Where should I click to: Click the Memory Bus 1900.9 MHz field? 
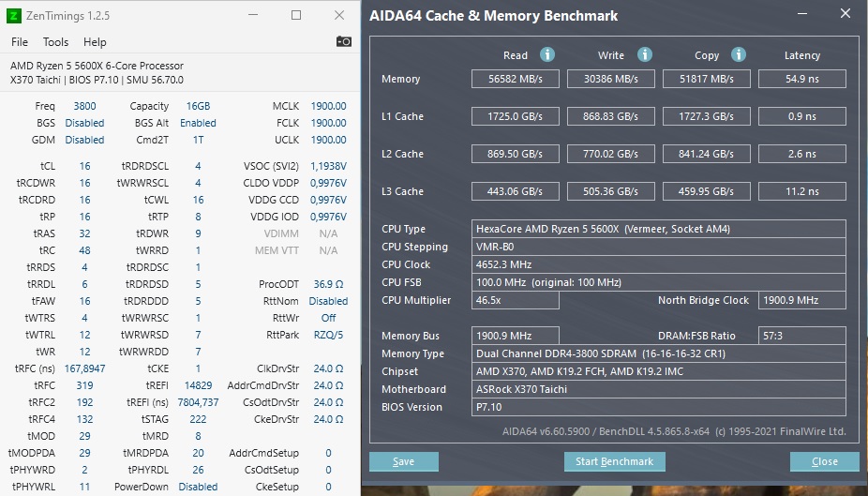516,336
